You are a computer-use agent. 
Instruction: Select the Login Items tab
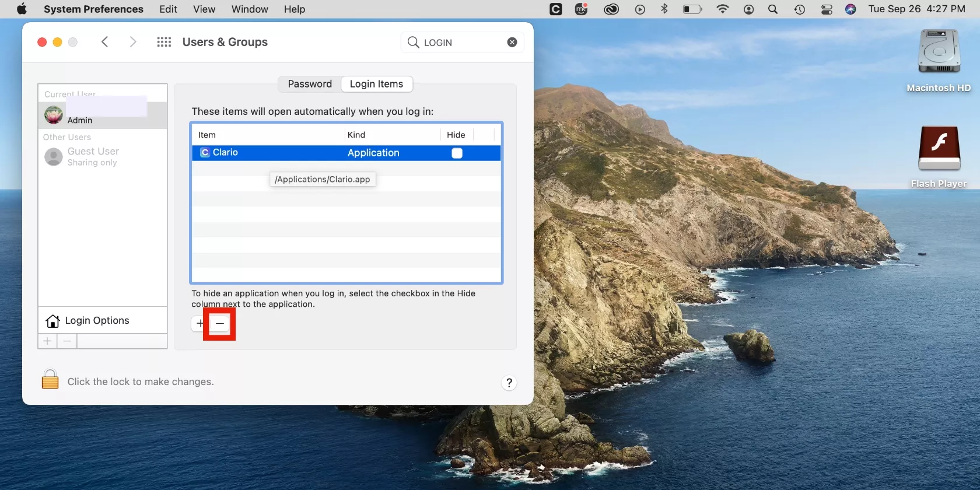(376, 84)
